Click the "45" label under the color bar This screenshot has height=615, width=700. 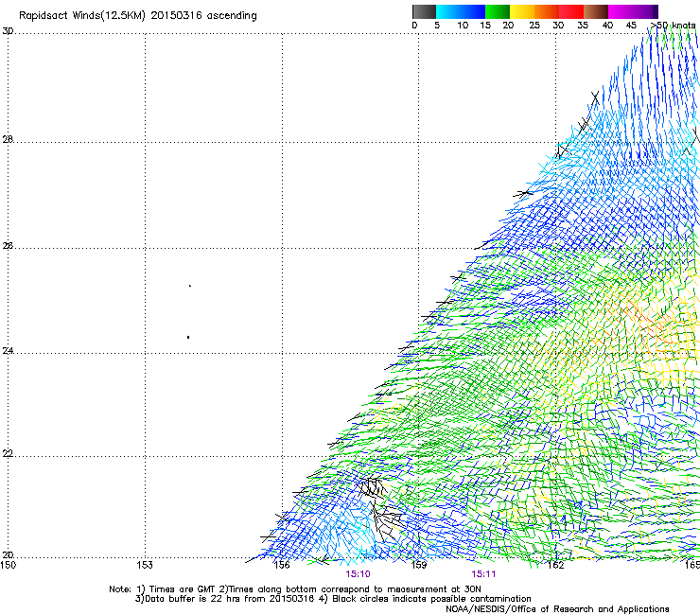[x=631, y=26]
